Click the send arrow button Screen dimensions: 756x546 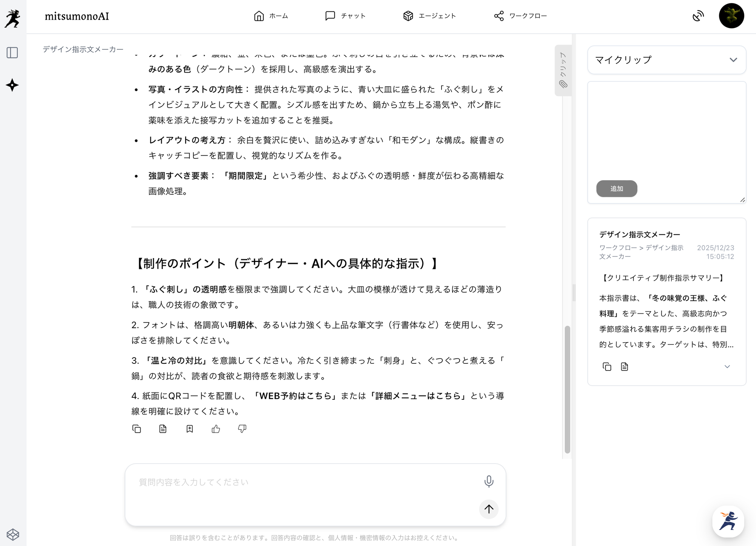coord(489,509)
